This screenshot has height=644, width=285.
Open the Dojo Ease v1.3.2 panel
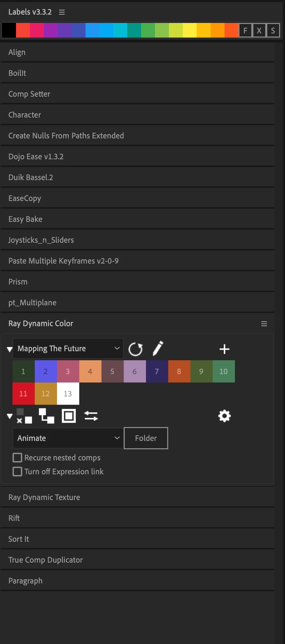(x=137, y=156)
